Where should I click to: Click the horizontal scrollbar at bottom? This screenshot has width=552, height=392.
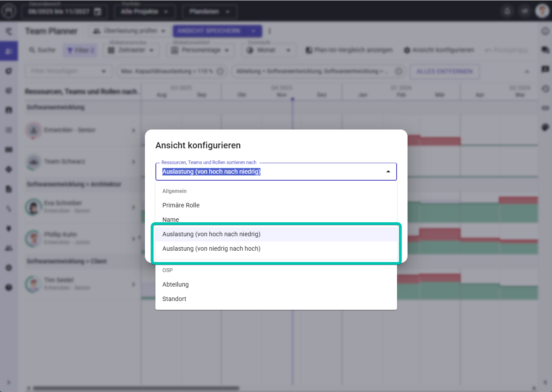(x=136, y=388)
